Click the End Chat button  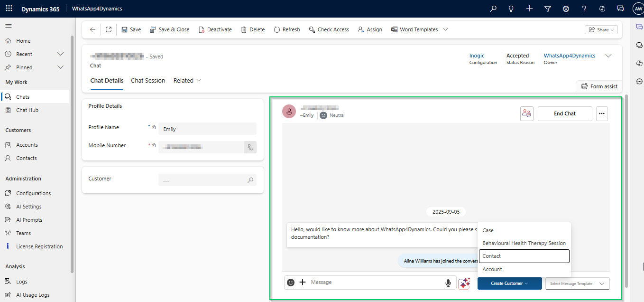[564, 114]
